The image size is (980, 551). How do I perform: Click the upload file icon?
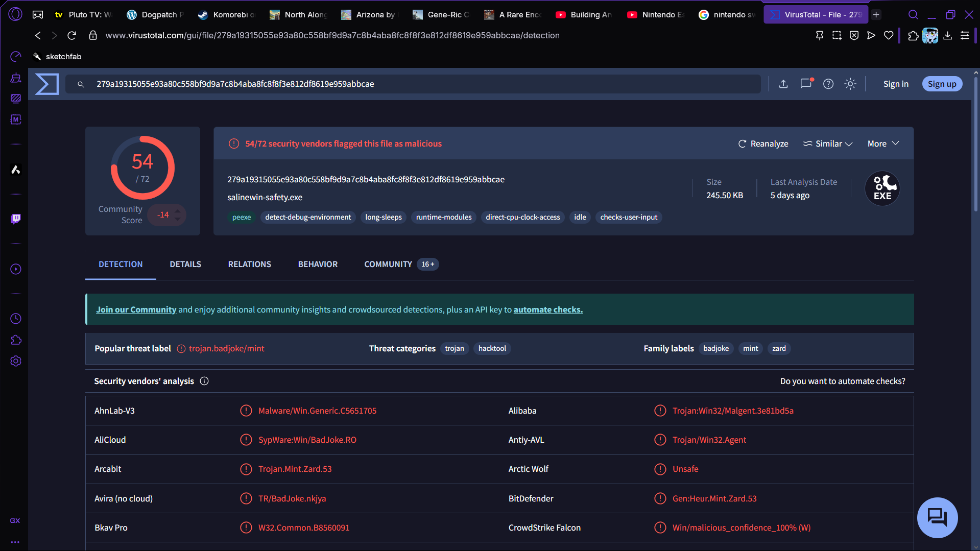[x=783, y=84]
